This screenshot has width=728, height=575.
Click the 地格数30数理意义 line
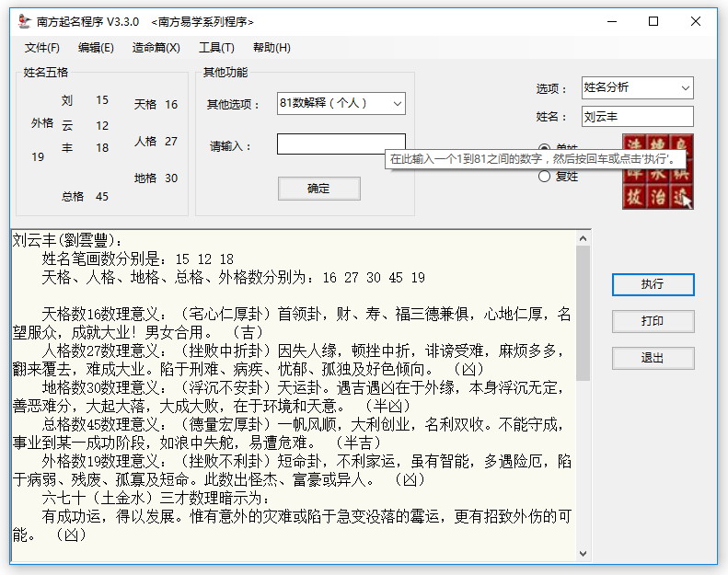(292, 397)
